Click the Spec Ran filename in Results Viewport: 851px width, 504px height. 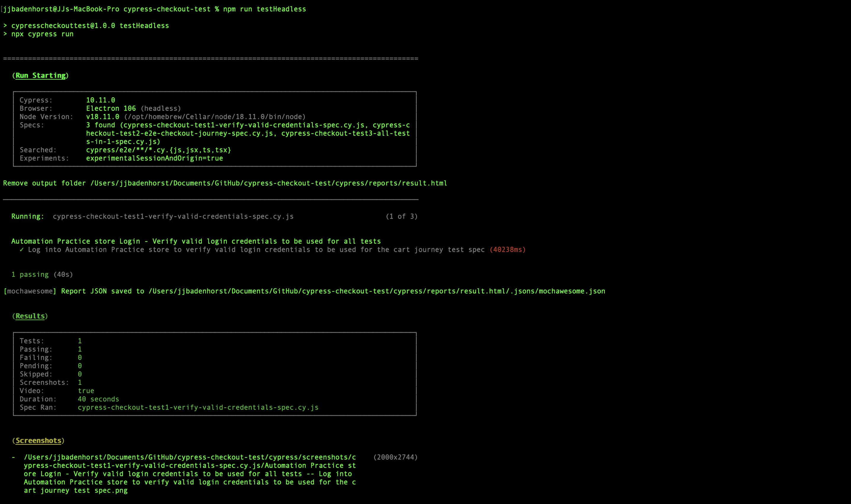198,407
